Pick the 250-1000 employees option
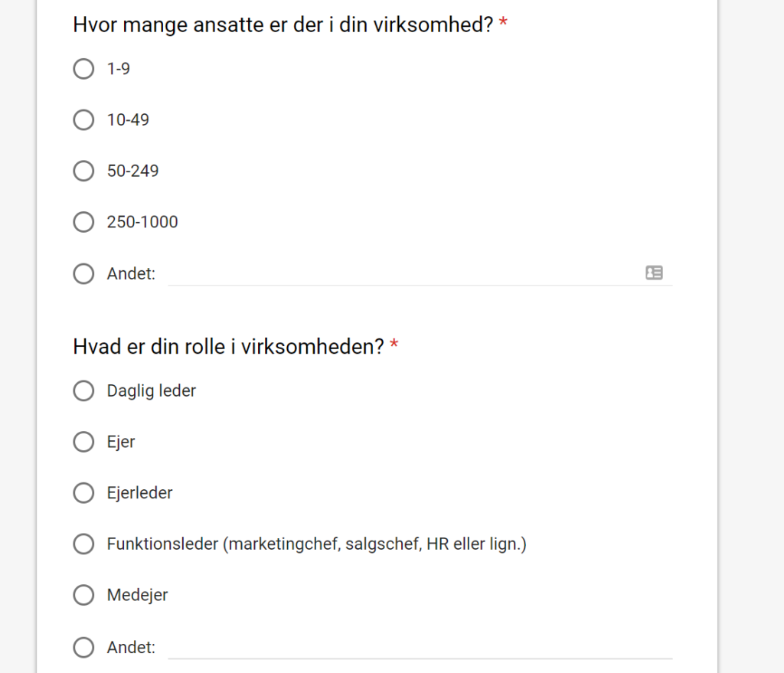This screenshot has height=673, width=784. [83, 222]
